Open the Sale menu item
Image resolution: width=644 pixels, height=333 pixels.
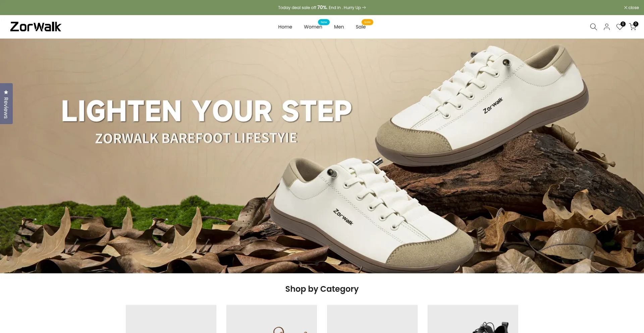[x=361, y=27]
